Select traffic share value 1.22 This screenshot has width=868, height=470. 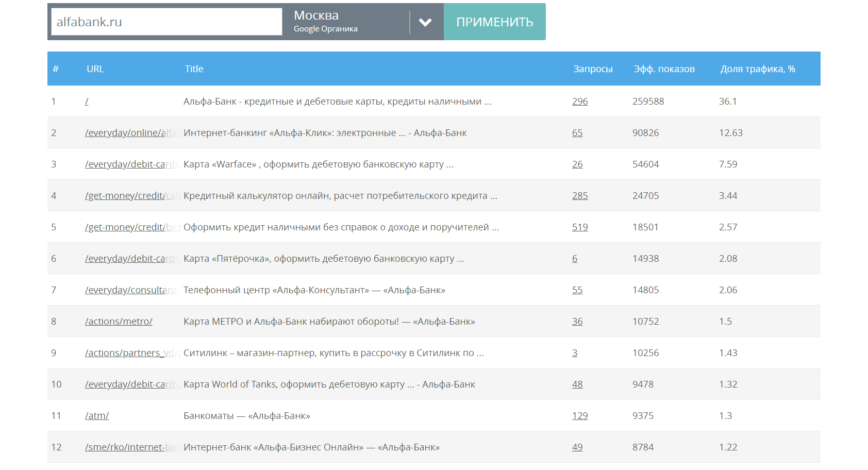point(728,447)
